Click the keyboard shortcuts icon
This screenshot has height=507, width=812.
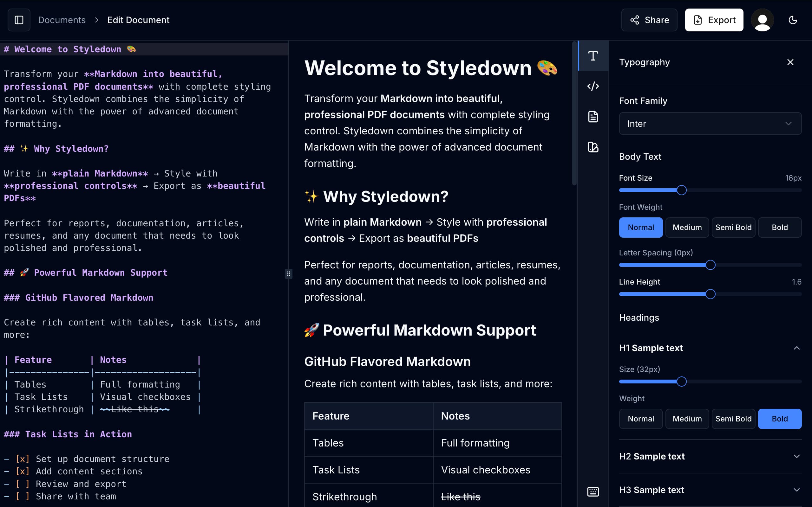tap(593, 491)
